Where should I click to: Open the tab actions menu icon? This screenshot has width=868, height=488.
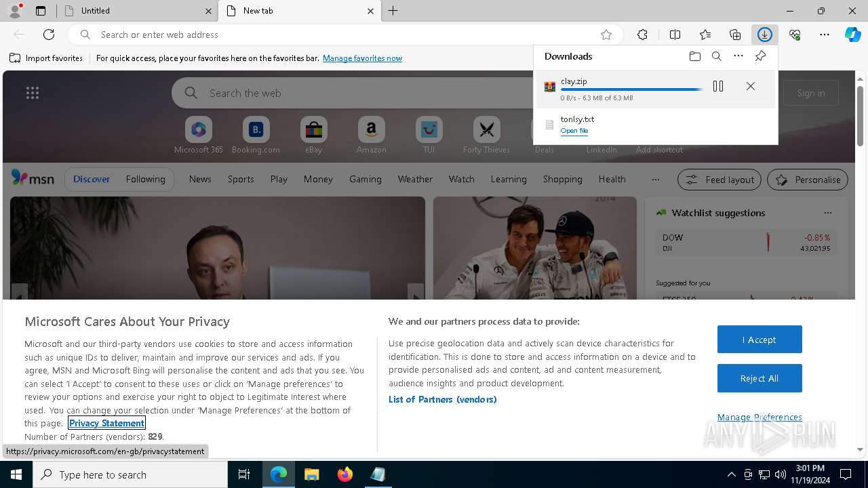point(41,11)
